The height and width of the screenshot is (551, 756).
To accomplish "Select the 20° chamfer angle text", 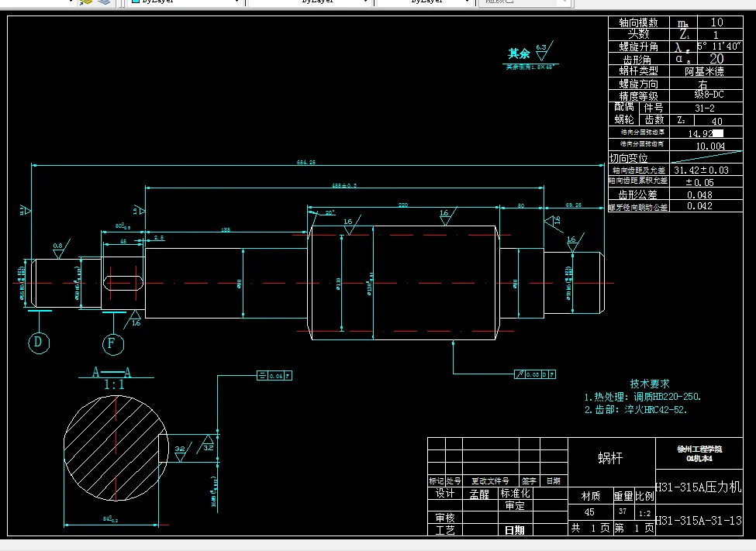I will coord(330,212).
